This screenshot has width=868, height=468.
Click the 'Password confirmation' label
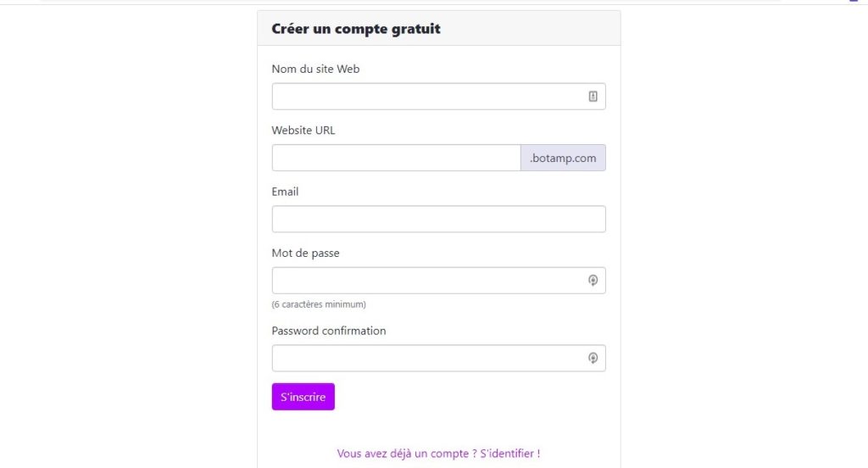tap(329, 331)
